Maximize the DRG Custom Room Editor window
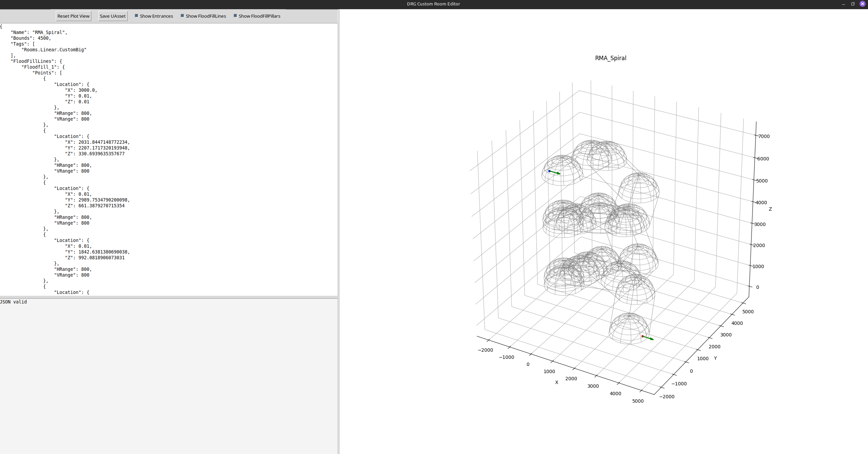Screen dimensions: 868x454 pos(853,4)
